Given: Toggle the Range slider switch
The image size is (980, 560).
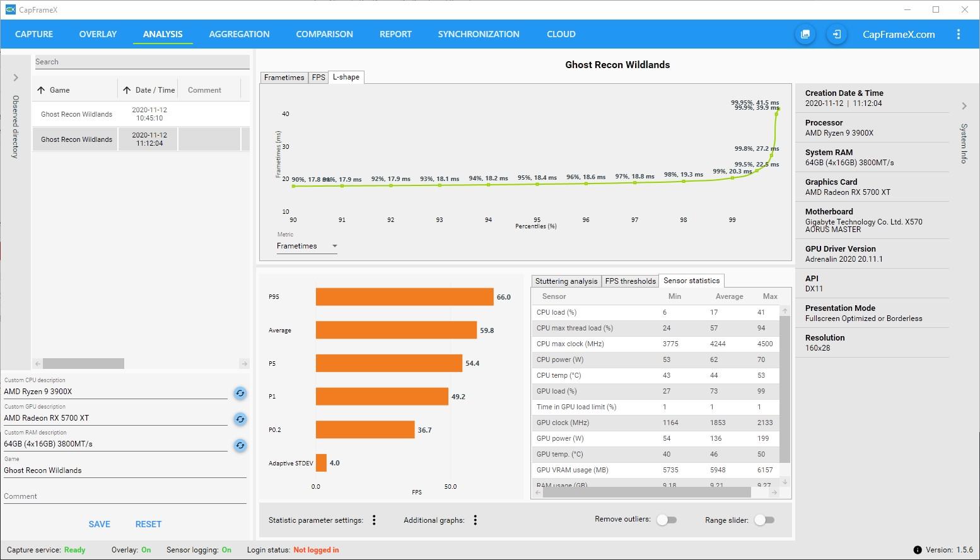Looking at the screenshot, I should (764, 520).
